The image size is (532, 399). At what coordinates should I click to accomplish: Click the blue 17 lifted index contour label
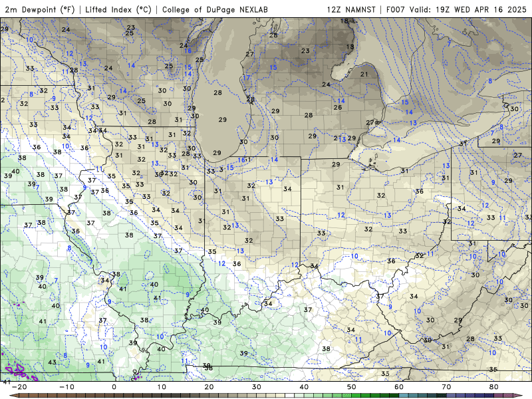coord(246,78)
